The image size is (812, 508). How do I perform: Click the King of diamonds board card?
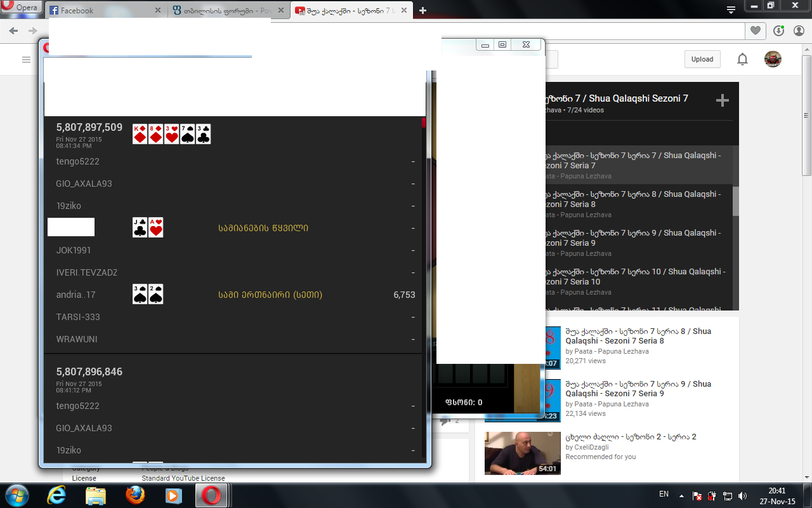pyautogui.click(x=140, y=134)
